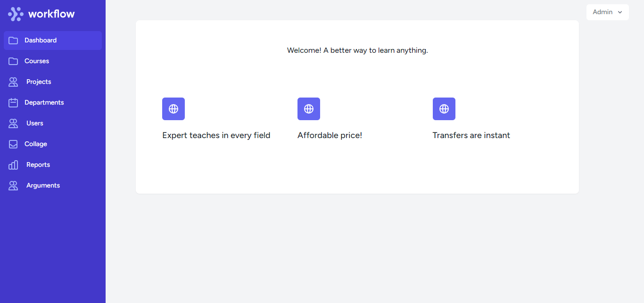Select the Projects people icon
644x303 pixels.
click(x=13, y=82)
